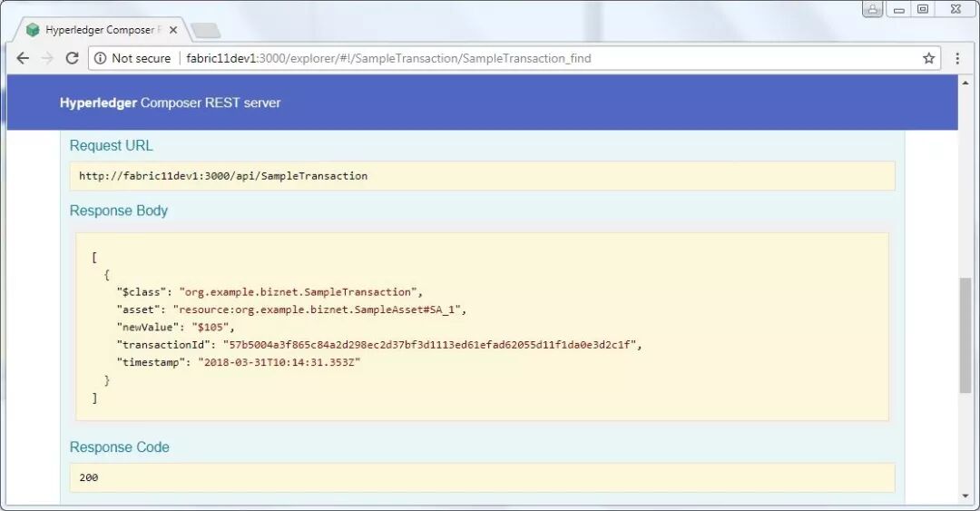
Task: Click the response code value 200
Action: (89, 477)
